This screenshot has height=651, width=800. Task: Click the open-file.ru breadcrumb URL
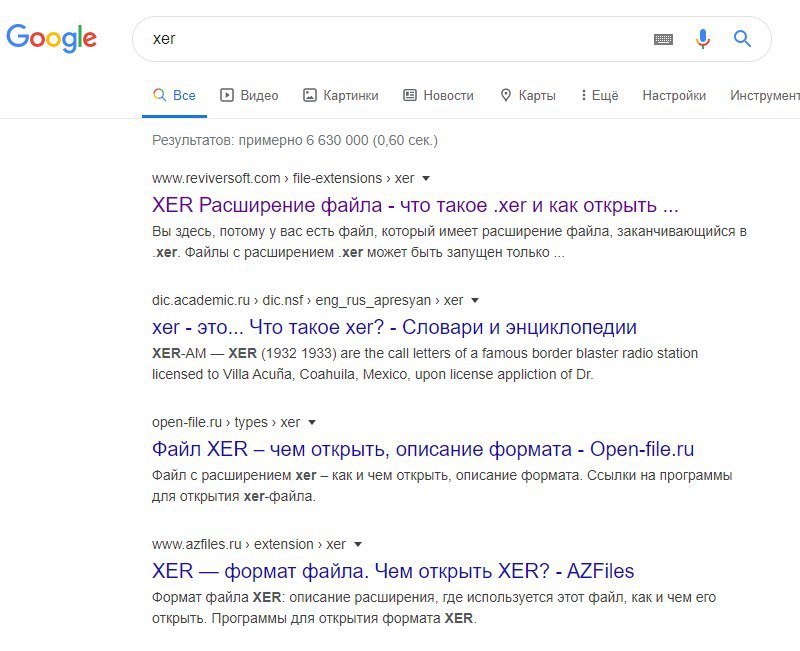tap(226, 422)
